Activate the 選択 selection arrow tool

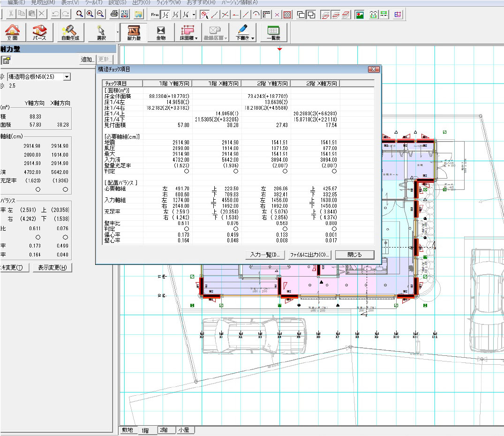pos(101,32)
